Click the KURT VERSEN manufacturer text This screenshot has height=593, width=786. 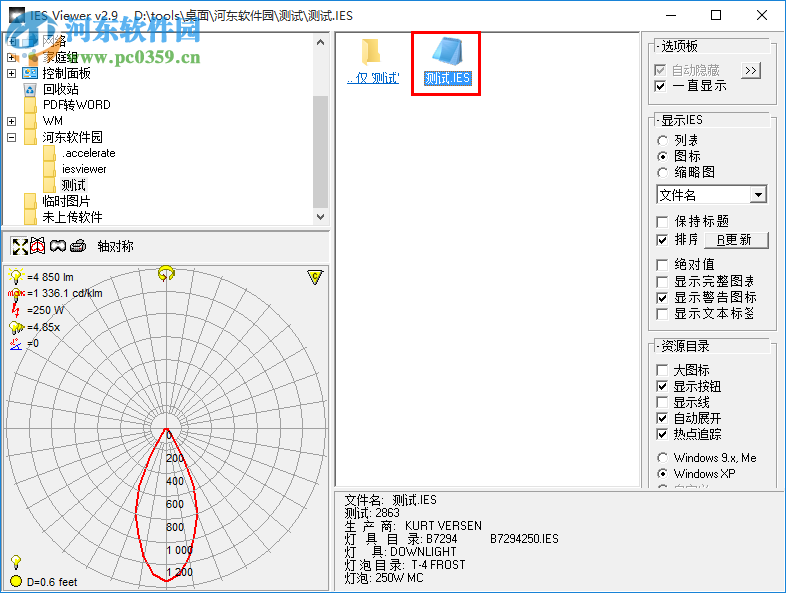(x=443, y=526)
